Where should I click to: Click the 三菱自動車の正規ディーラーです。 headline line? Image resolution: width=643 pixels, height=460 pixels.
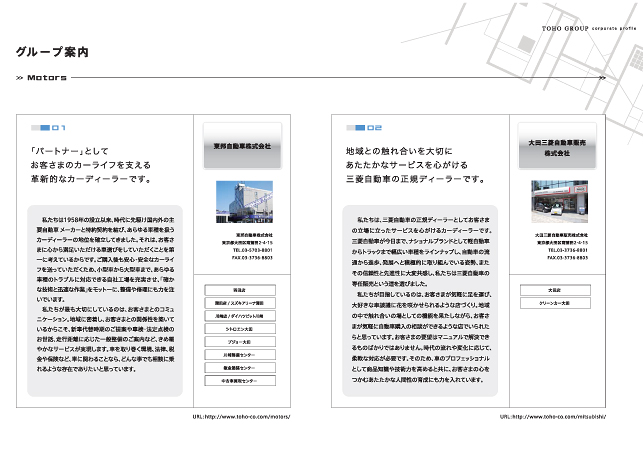pyautogui.click(x=415, y=179)
